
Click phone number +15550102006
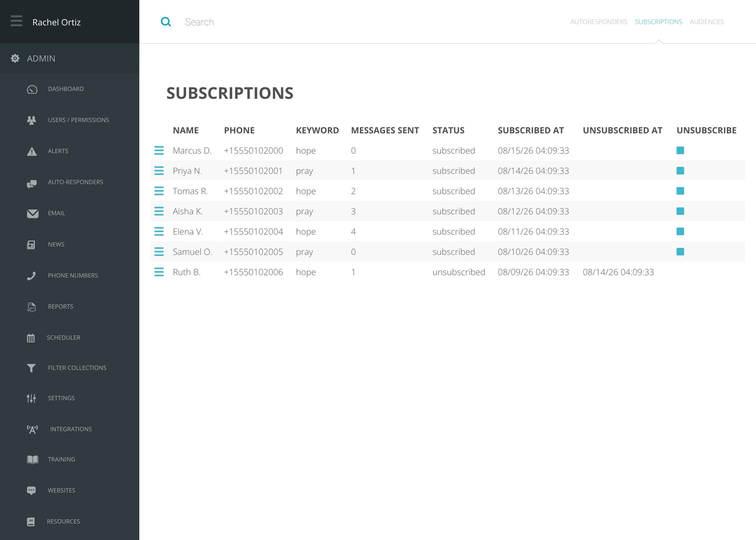253,272
